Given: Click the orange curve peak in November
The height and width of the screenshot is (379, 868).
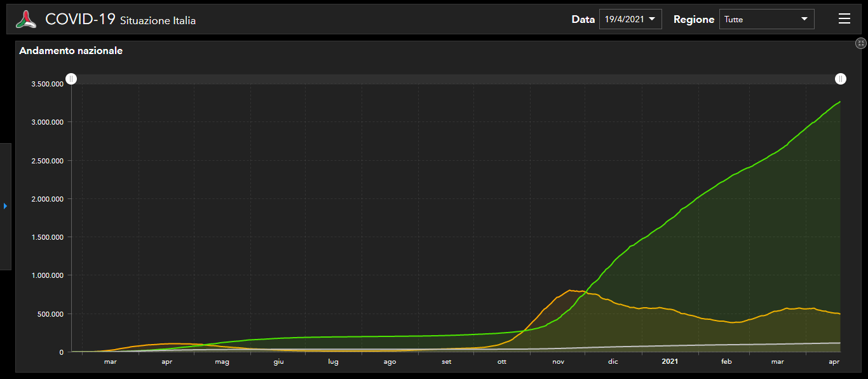Looking at the screenshot, I should point(569,290).
